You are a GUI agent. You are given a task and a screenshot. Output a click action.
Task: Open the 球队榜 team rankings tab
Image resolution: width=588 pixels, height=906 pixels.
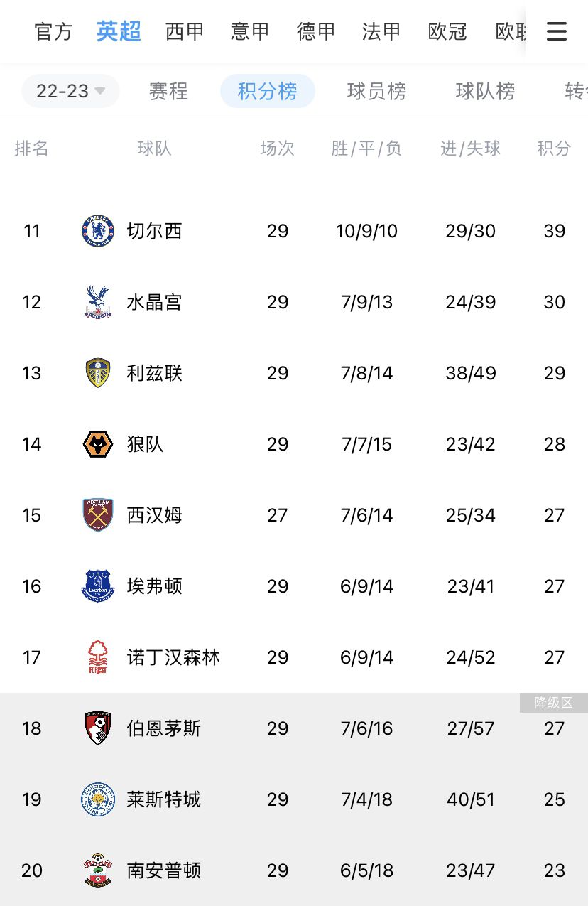485,91
